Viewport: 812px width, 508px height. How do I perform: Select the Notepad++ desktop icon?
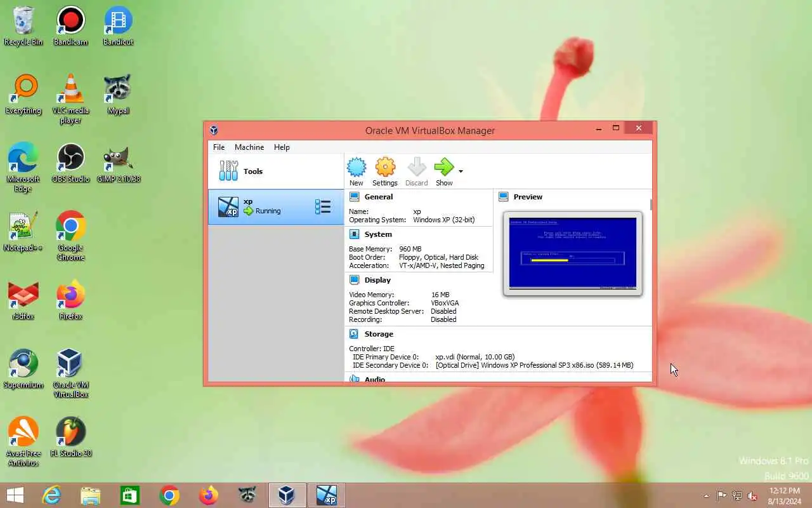click(23, 232)
